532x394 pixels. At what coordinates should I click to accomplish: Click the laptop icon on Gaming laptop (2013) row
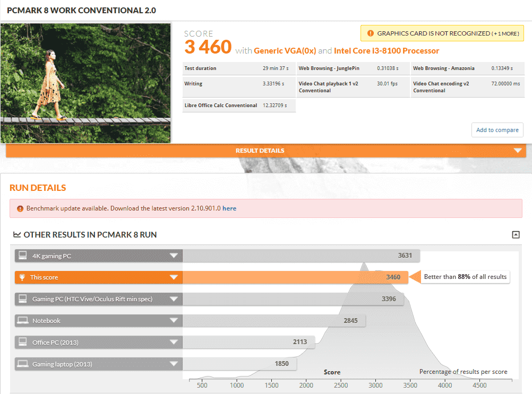tap(22, 364)
